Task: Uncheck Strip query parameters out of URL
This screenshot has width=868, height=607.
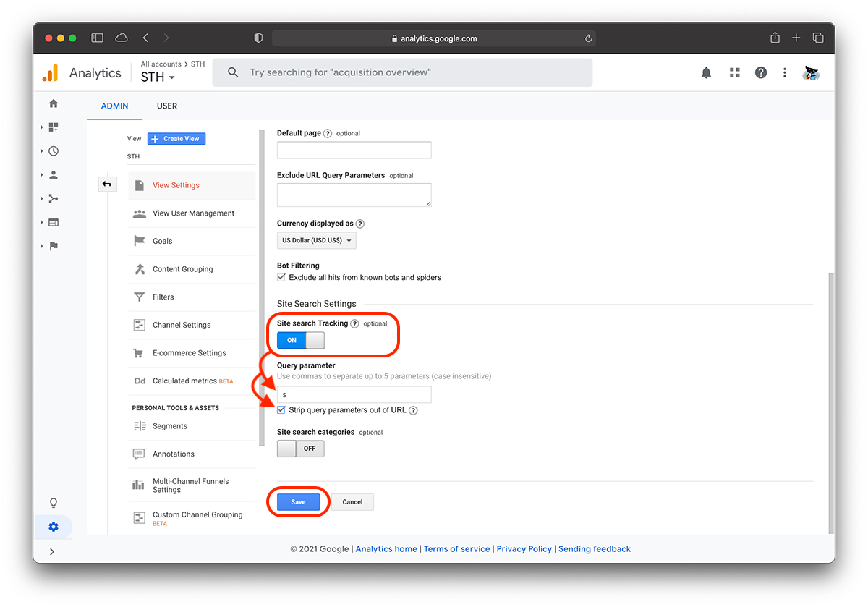Action: [281, 410]
